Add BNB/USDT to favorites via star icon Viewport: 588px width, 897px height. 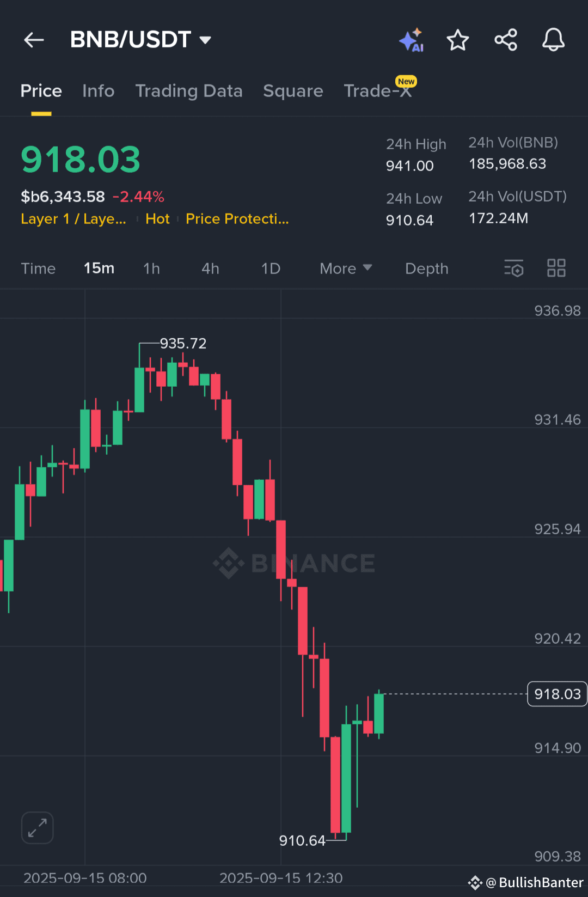click(x=458, y=39)
